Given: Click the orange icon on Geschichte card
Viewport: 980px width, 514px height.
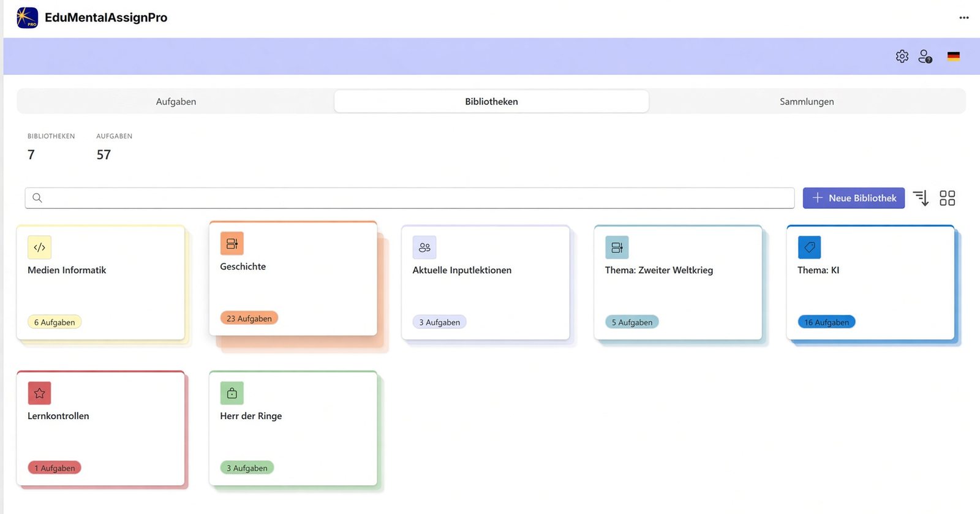Looking at the screenshot, I should pyautogui.click(x=232, y=244).
